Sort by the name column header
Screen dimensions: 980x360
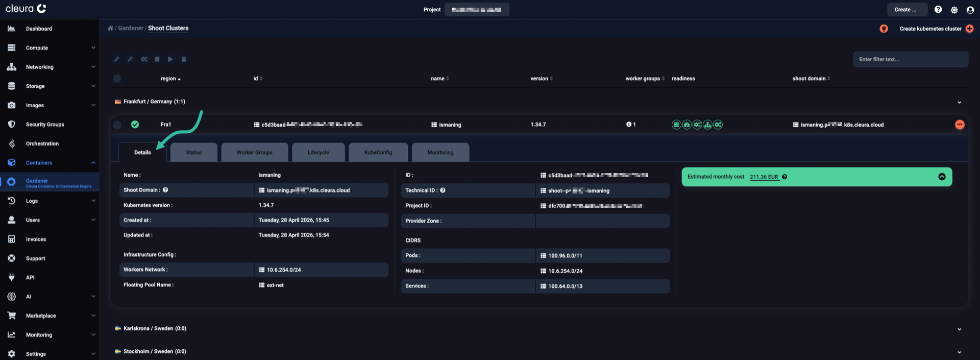click(439, 79)
